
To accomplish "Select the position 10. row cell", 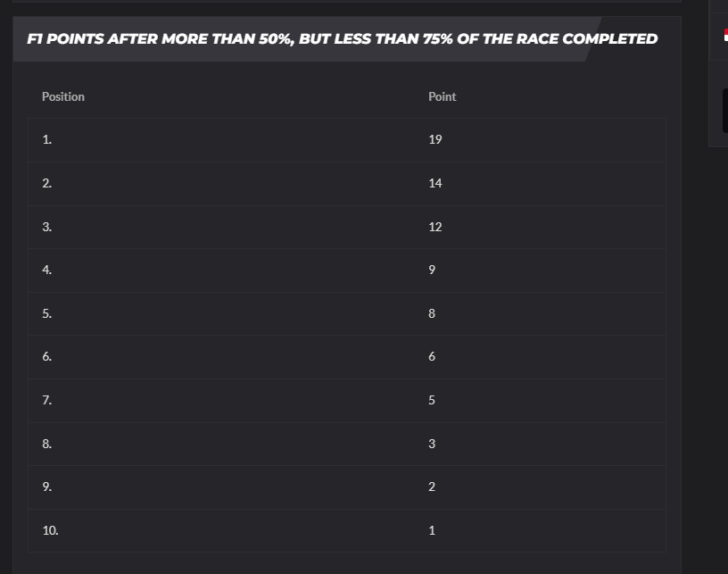I will pyautogui.click(x=50, y=530).
